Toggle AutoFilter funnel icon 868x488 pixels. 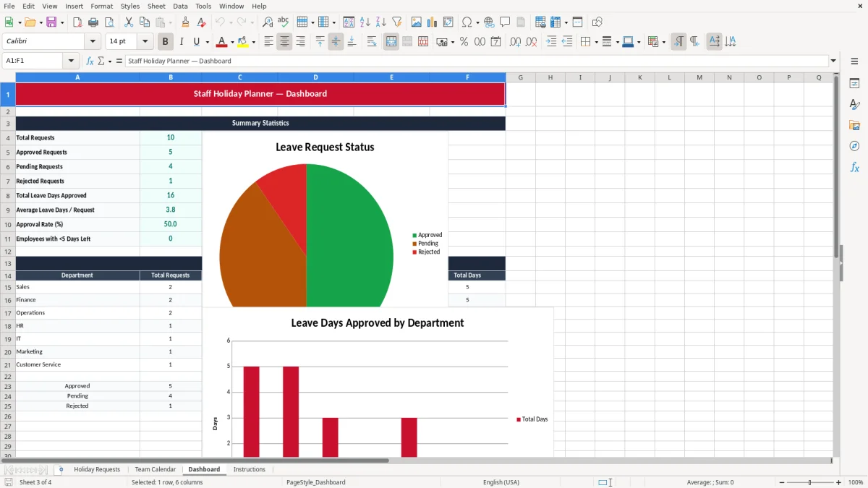tap(397, 22)
